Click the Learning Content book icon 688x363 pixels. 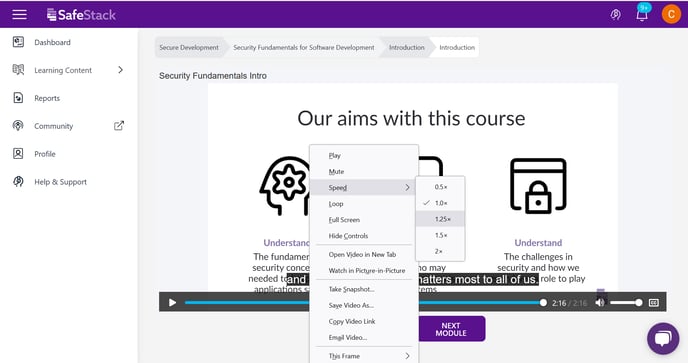click(x=18, y=70)
